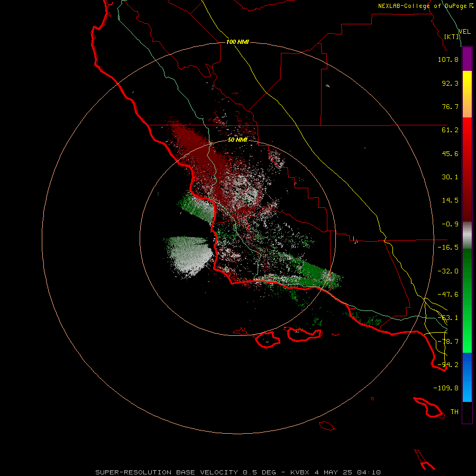Click the Super-Resolution Base Velocity caption

coord(237,472)
